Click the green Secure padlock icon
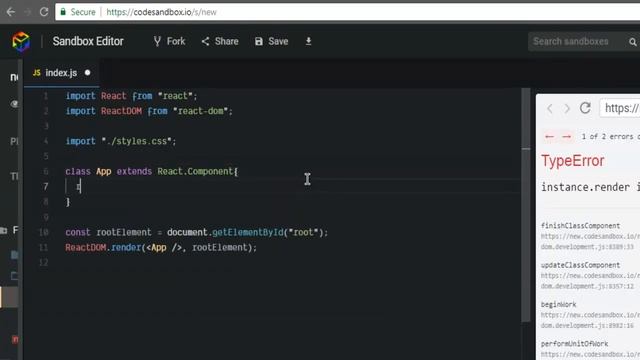 pos(63,12)
